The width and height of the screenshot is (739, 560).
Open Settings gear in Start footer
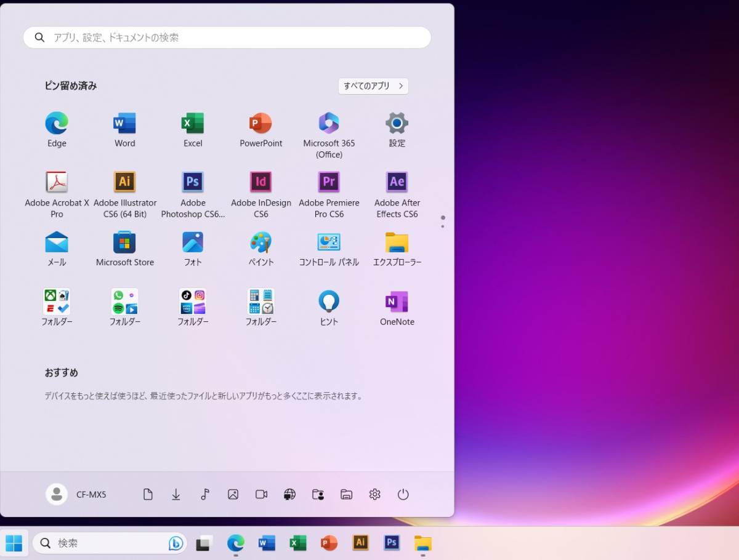point(374,494)
